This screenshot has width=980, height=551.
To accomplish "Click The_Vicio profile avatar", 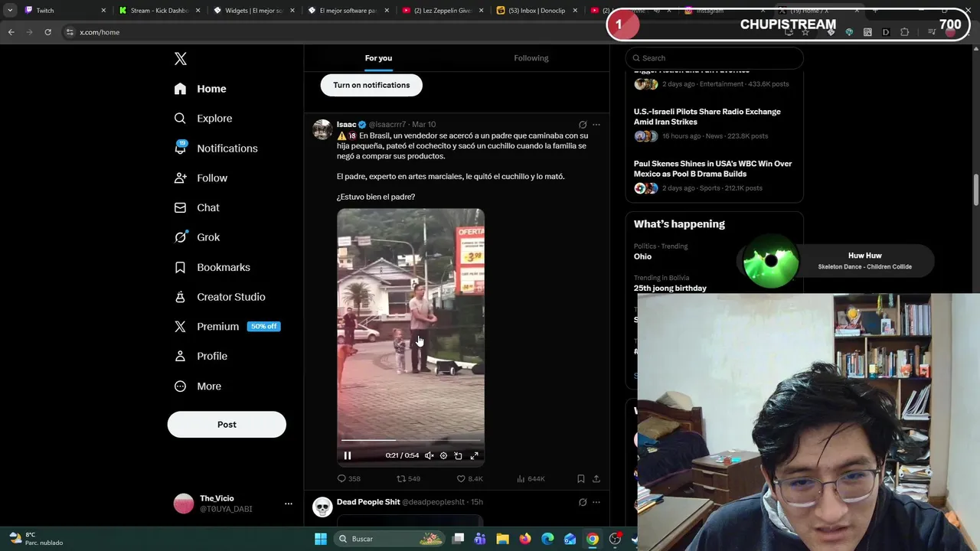I will 184,504.
